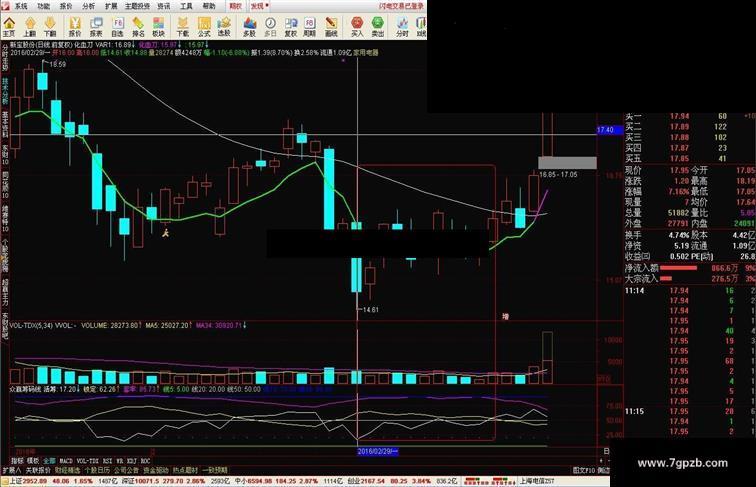Screen dimensions: 756x487
Task: Click the 下翻 page-down arrow icon
Action: [x=50, y=26]
